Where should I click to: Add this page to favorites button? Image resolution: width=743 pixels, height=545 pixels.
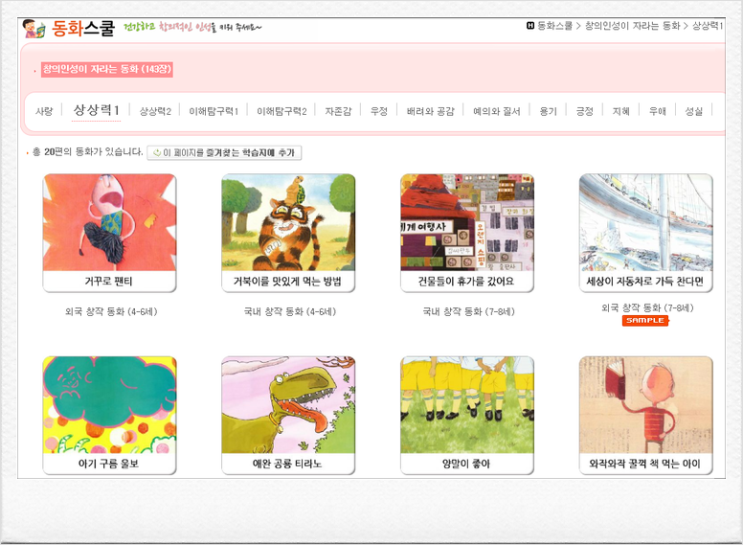click(224, 153)
